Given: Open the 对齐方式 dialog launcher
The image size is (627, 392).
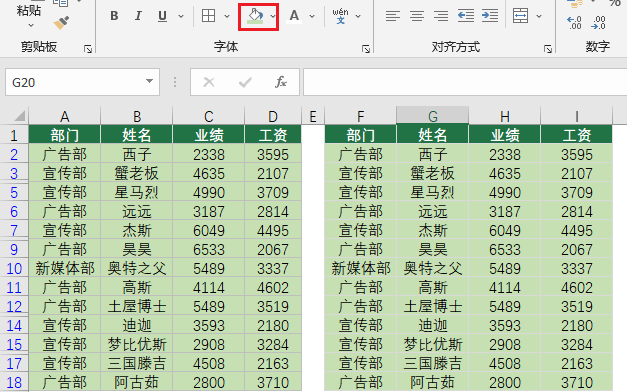Looking at the screenshot, I should click(548, 49).
